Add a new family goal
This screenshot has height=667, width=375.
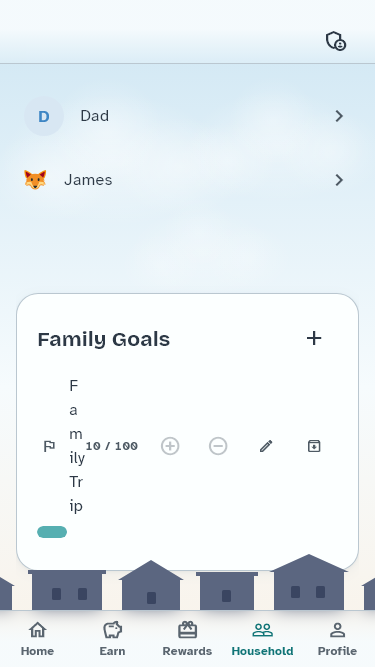point(314,339)
